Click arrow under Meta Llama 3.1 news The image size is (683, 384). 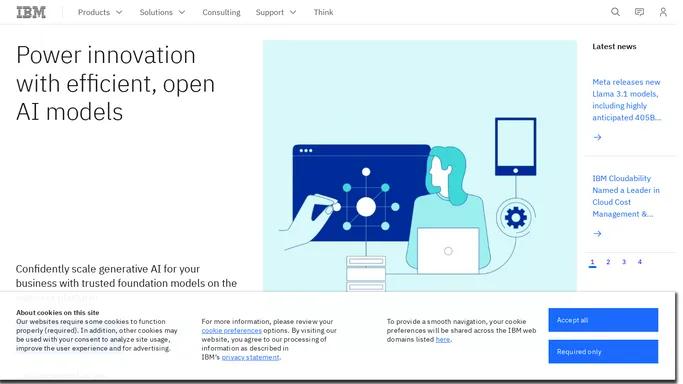[597, 137]
